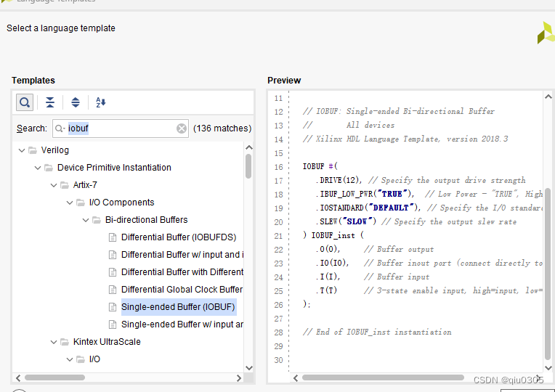Image resolution: width=555 pixels, height=392 pixels.
Task: Sort templates alphabetically with A-Z icon
Action: tap(100, 102)
